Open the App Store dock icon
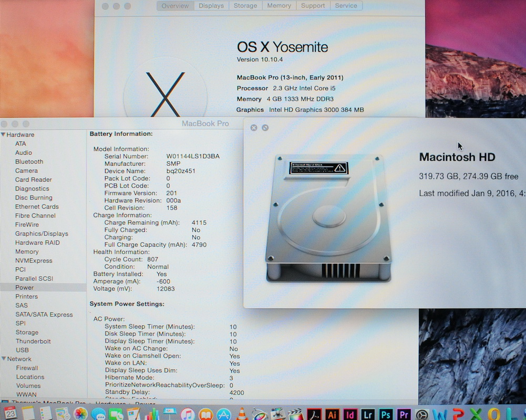 (x=224, y=414)
